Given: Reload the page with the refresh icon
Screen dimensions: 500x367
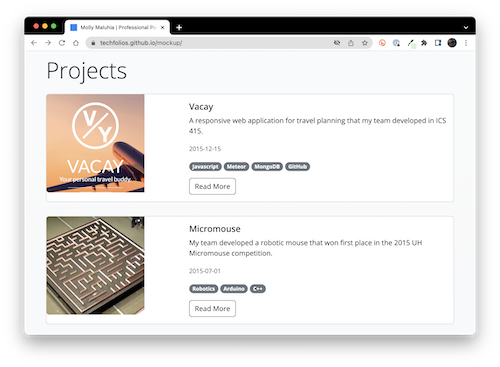Looking at the screenshot, I should click(x=62, y=43).
